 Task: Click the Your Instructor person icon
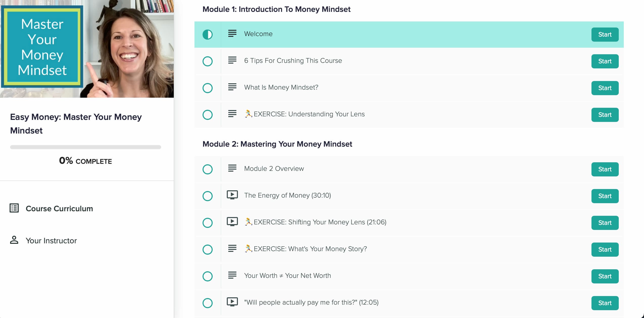(14, 240)
